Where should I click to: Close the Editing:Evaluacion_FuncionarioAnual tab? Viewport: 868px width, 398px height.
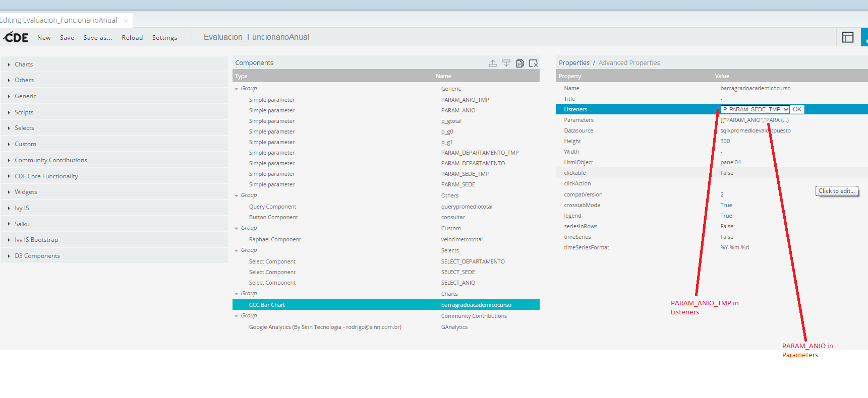pyautogui.click(x=126, y=21)
